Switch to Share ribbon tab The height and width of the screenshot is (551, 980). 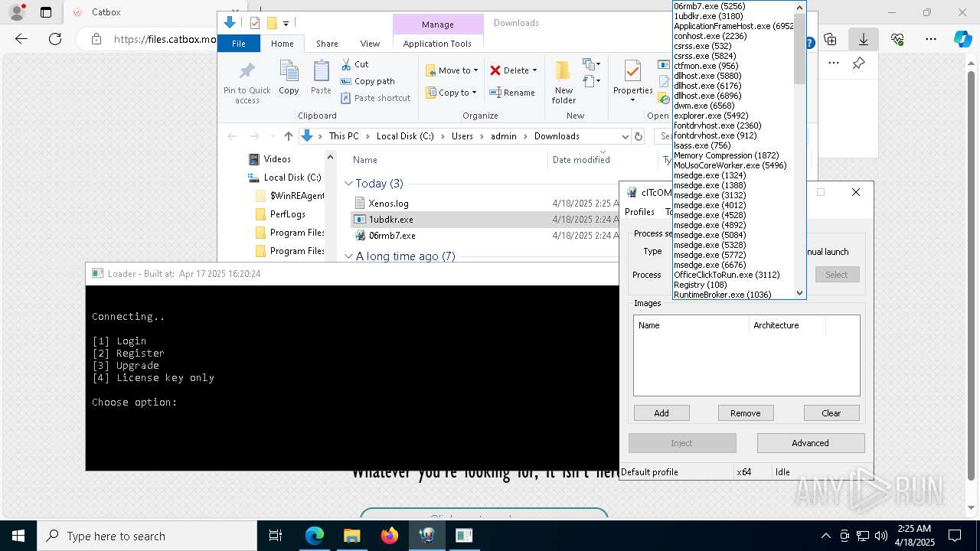pyautogui.click(x=327, y=44)
